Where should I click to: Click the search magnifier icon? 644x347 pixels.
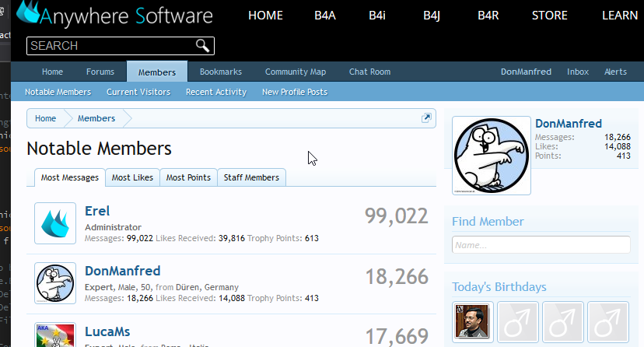click(203, 46)
